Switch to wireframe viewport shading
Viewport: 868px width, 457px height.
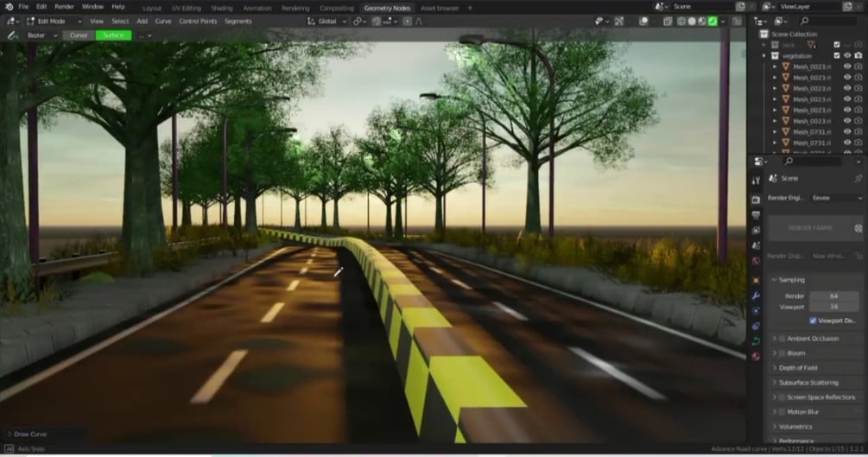[x=681, y=21]
